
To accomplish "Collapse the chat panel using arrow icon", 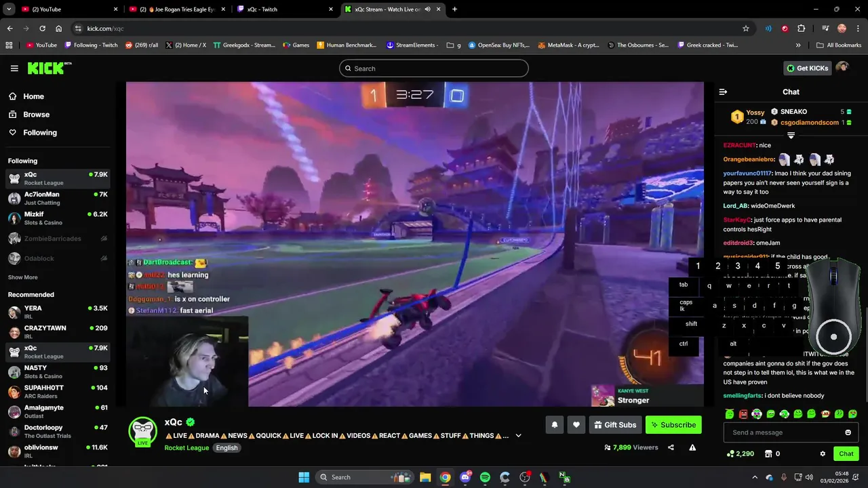I will tap(723, 91).
